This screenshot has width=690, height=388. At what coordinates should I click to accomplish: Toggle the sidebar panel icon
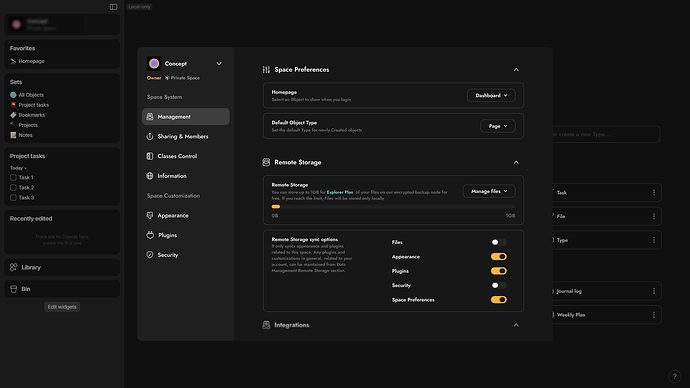point(114,7)
